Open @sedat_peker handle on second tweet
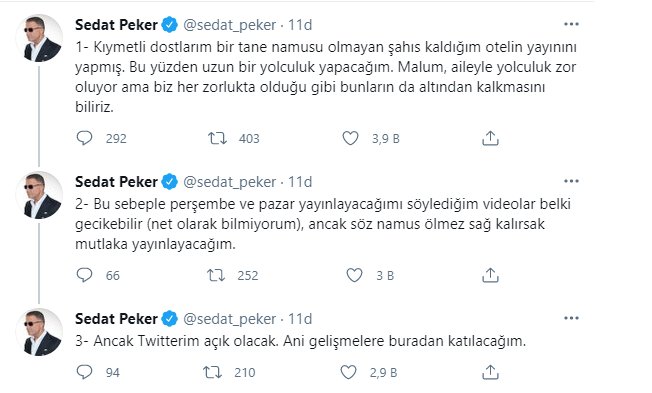Viewport: 652px width, 393px height. (x=230, y=182)
